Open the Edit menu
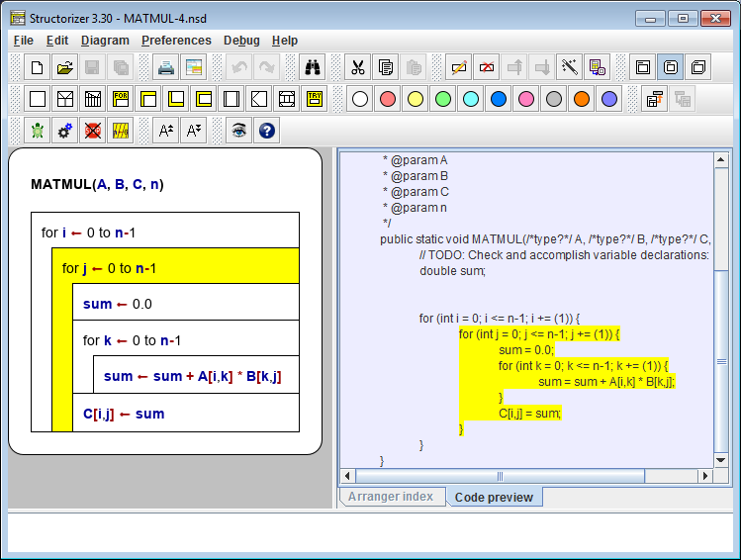Screen dimensions: 741x560 [57, 41]
